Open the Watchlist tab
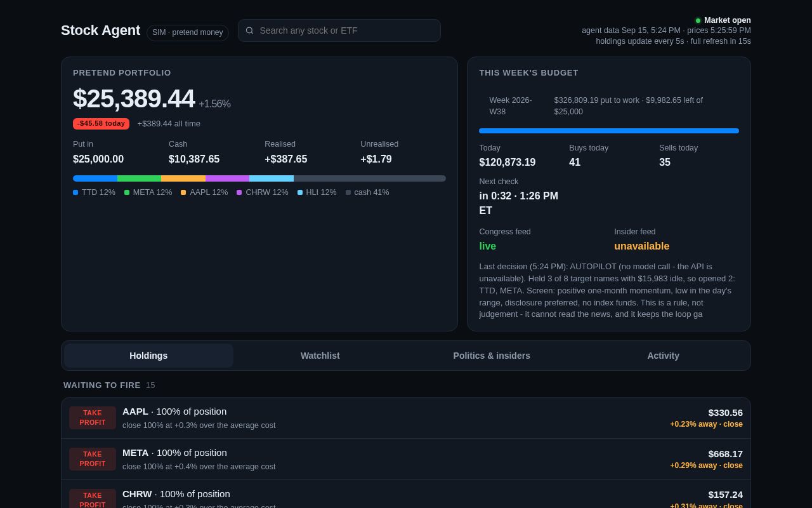Screen dimensions: 812x508 pyautogui.click(x=320, y=356)
